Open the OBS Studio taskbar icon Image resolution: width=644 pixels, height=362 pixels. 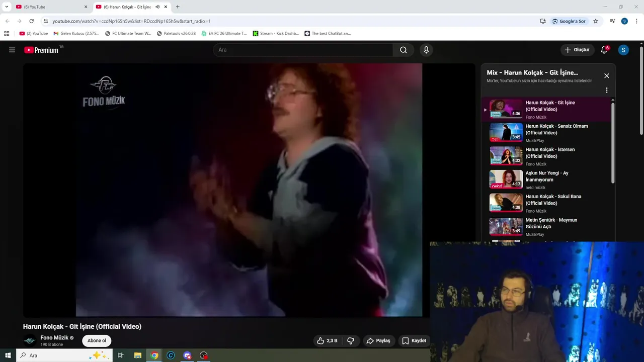204,355
